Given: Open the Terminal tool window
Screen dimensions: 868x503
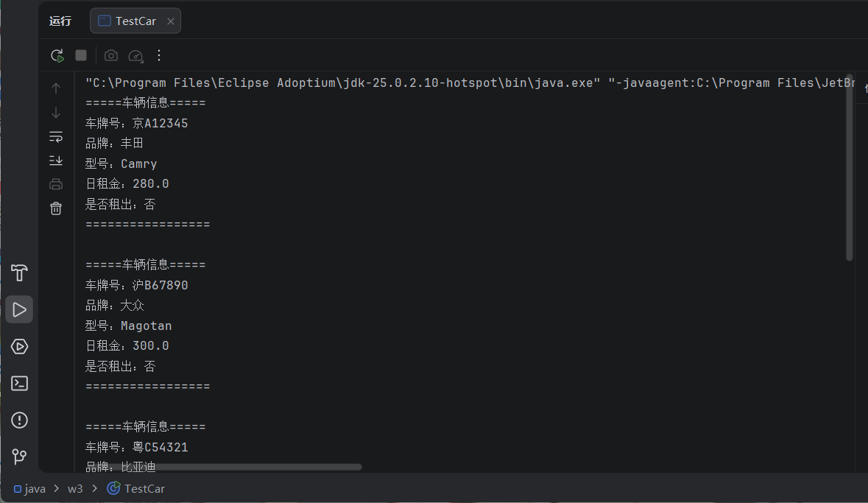Looking at the screenshot, I should (x=19, y=383).
